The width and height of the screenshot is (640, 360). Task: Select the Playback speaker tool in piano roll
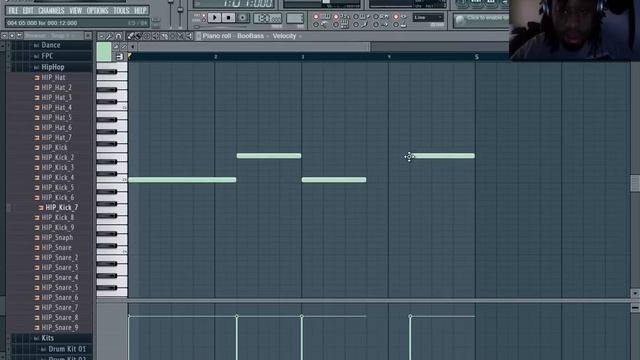click(189, 36)
